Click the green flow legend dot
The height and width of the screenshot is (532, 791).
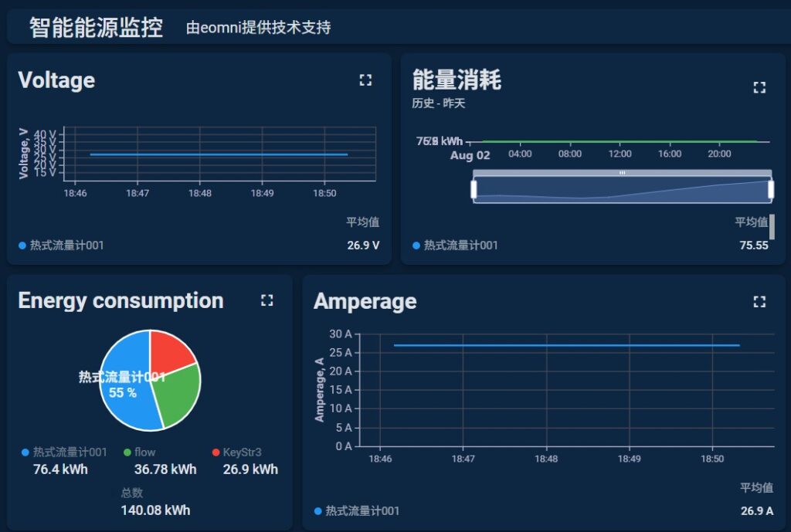[127, 452]
